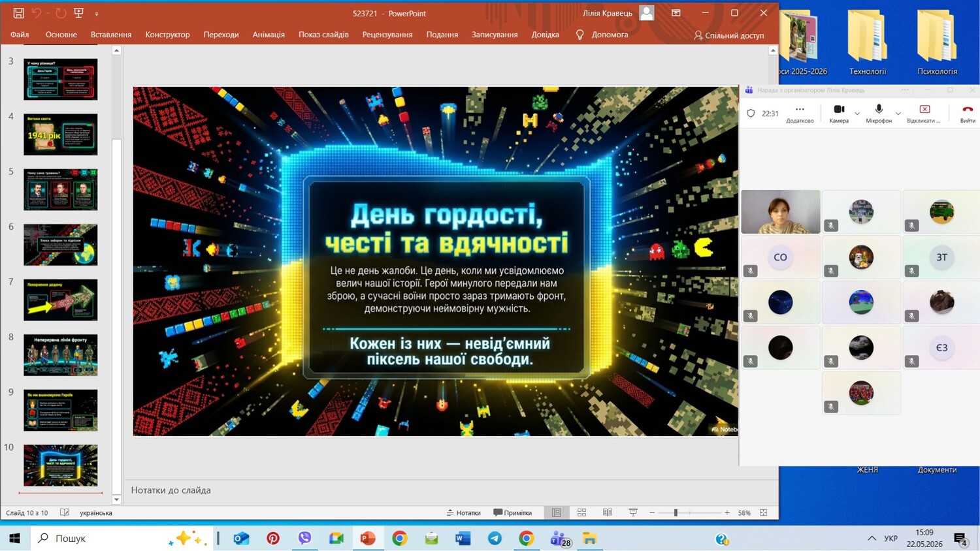The image size is (980, 551).
Task: Expand camera options dropdown arrow
Action: tap(857, 114)
